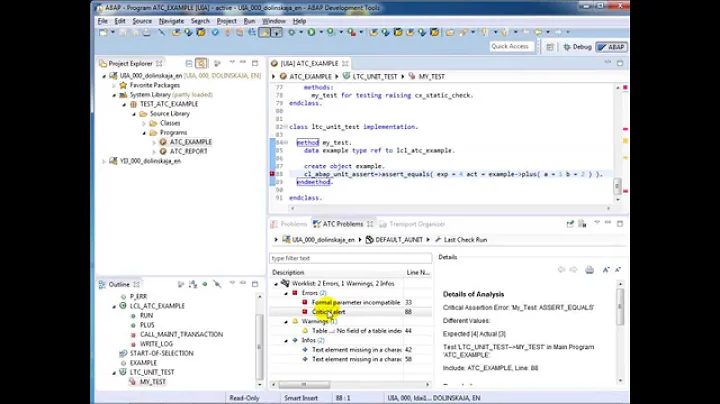Click increase font size icon in Details
The image size is (720, 404).
pyautogui.click(x=606, y=270)
